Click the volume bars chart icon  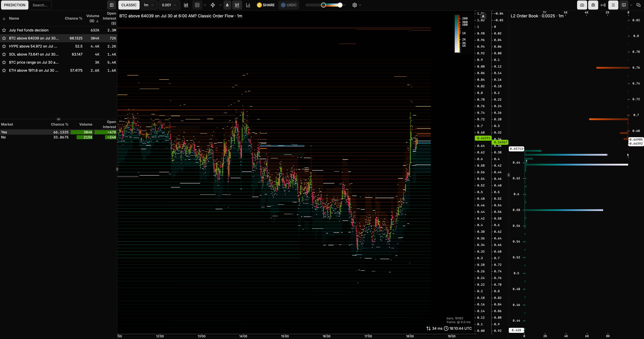186,5
